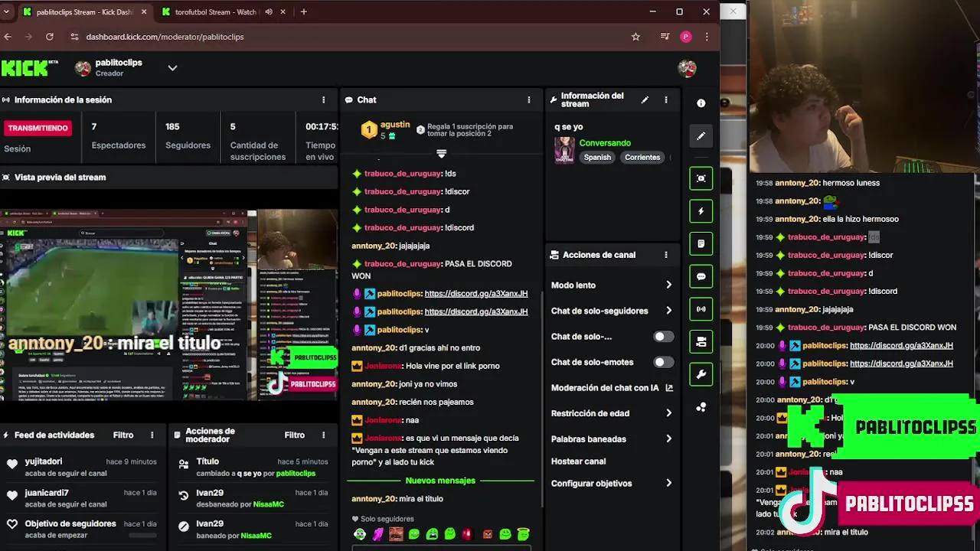Viewport: 980px width, 551px height.
Task: Toggle the Chat de solo-... switch
Action: (663, 337)
